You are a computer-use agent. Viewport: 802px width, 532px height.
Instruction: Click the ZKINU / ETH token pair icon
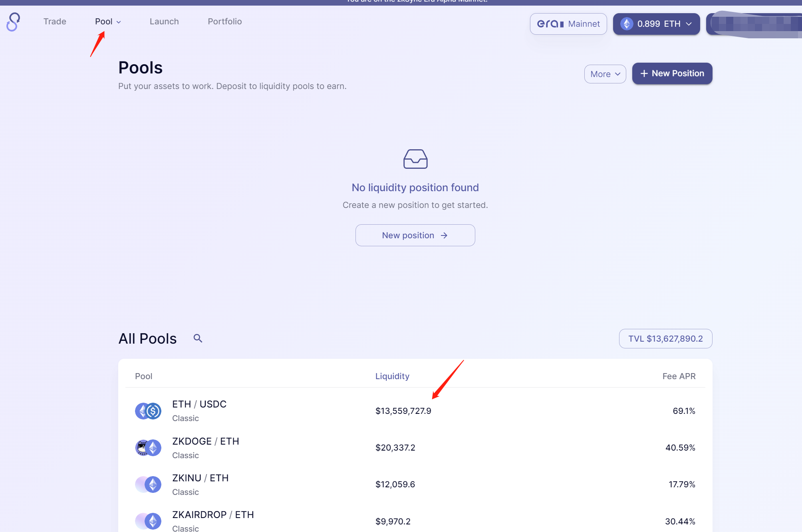pyautogui.click(x=148, y=484)
